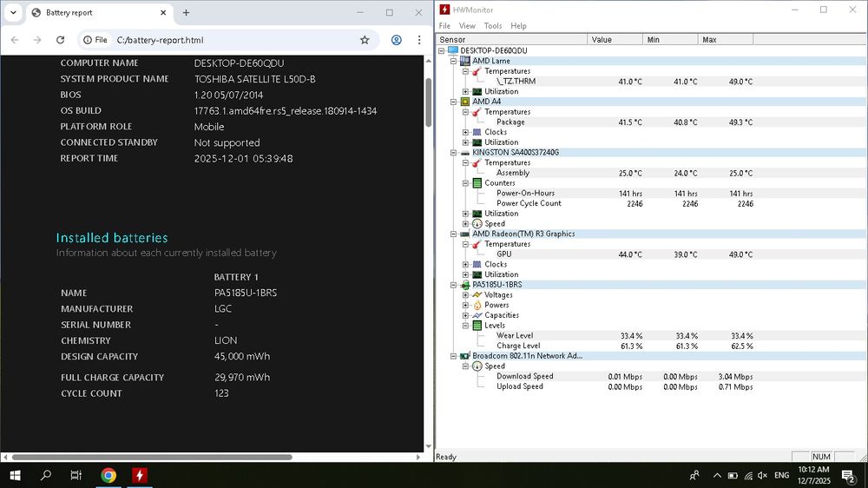The image size is (868, 488).
Task: Click the Value column header
Action: click(x=615, y=40)
